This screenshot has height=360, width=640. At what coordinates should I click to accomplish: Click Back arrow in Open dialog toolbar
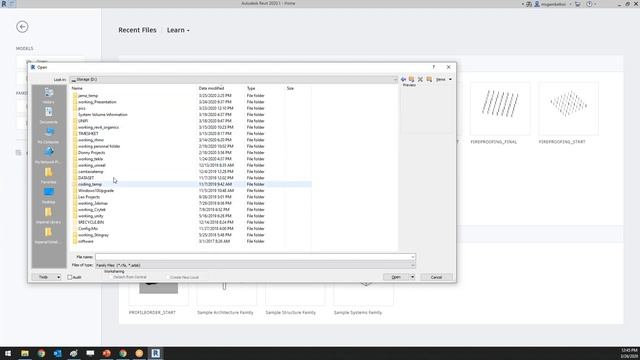[x=403, y=79]
